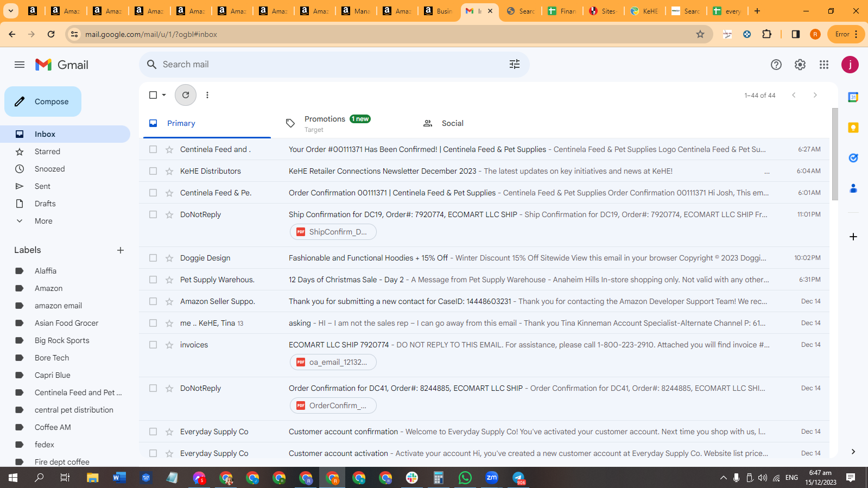Show the side panel toggle arrow
The image size is (868, 488).
tap(853, 452)
